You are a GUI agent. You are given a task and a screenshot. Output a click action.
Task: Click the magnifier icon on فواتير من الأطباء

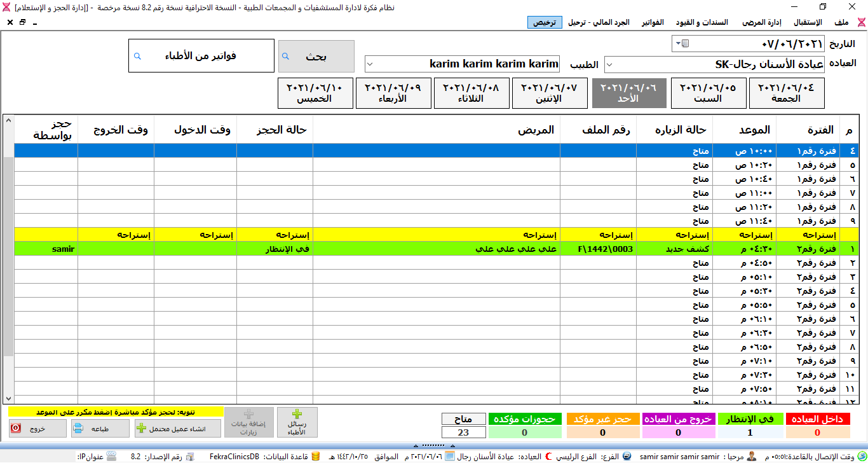click(x=137, y=56)
